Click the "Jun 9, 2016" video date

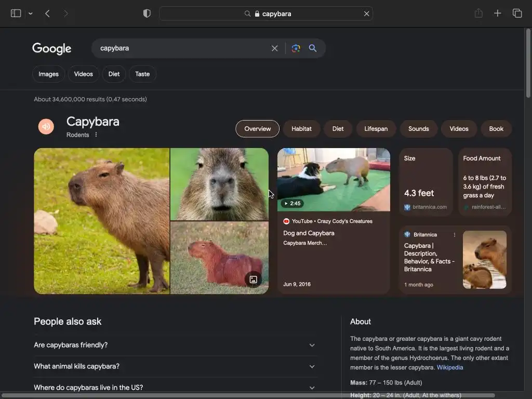297,284
